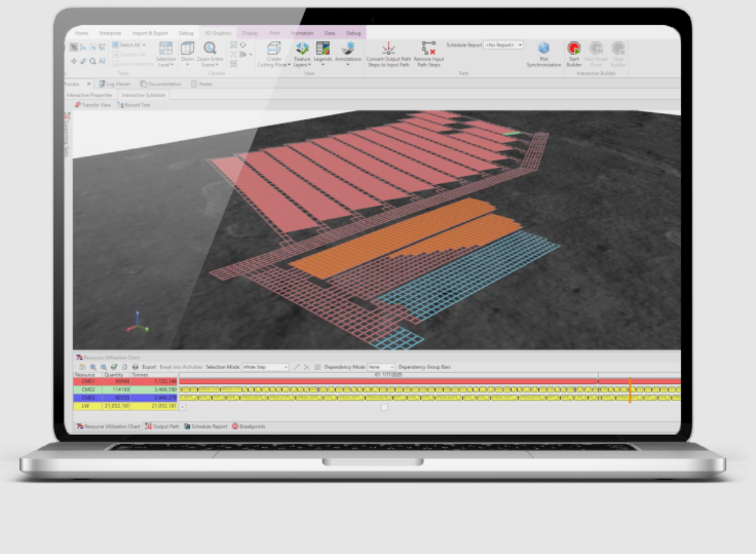Close the Process tab with its X
This screenshot has width=756, height=554.
coord(89,84)
